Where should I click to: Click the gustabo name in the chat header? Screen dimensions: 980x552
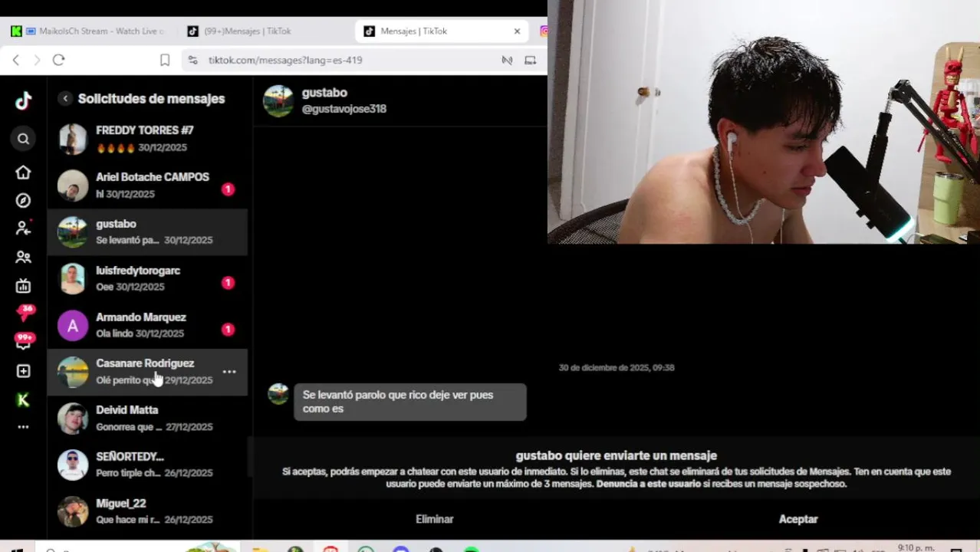(324, 93)
